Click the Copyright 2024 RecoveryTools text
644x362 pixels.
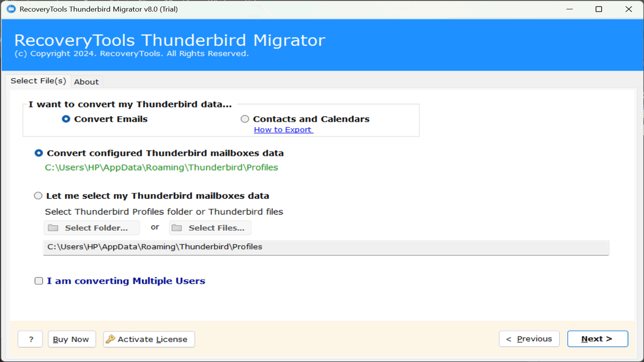click(131, 54)
